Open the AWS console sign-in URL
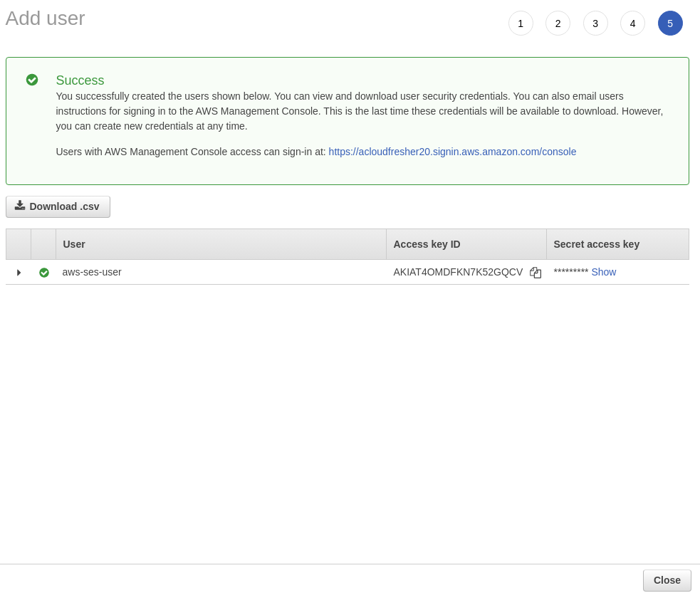Screen dimensions: 700x593 (452, 152)
